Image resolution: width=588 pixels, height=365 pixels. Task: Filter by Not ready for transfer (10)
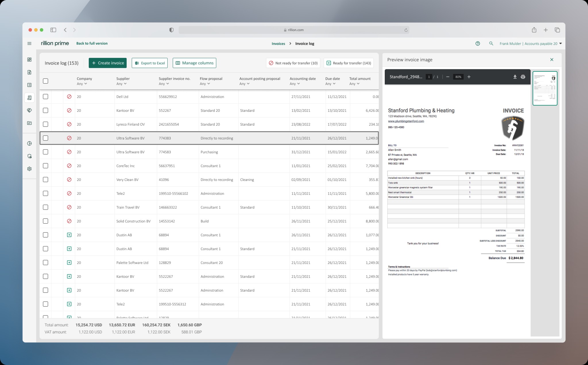point(293,63)
